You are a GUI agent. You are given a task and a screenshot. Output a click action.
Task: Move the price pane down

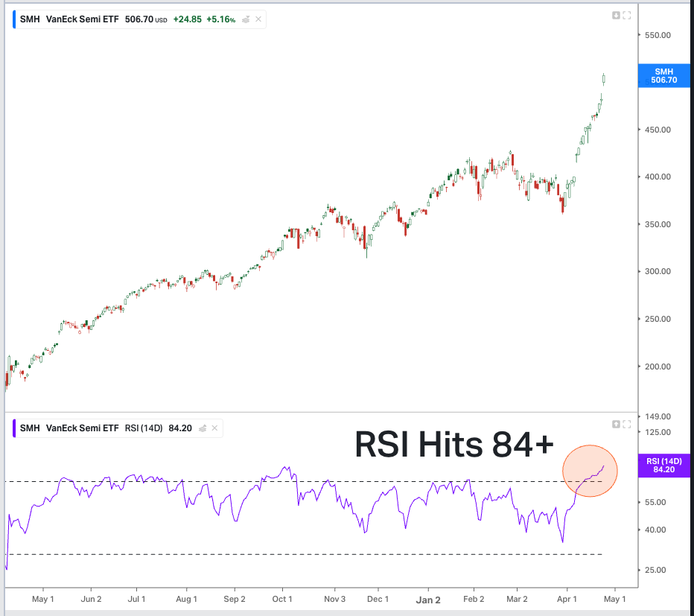(x=616, y=16)
